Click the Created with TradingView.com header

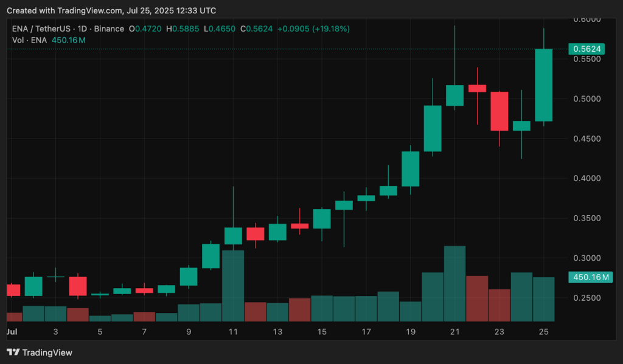[111, 10]
